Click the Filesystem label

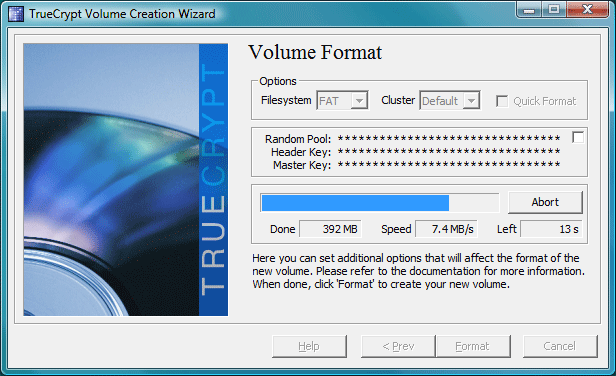(x=286, y=100)
